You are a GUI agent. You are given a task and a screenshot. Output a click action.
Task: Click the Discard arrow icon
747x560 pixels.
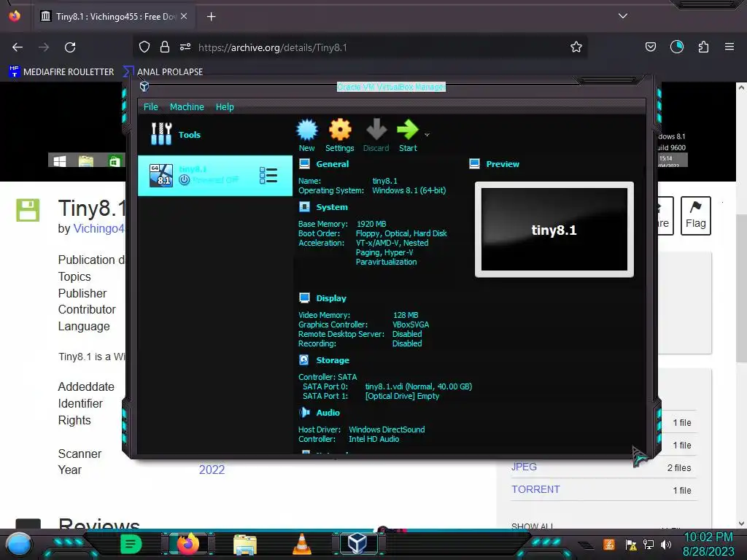(x=376, y=135)
